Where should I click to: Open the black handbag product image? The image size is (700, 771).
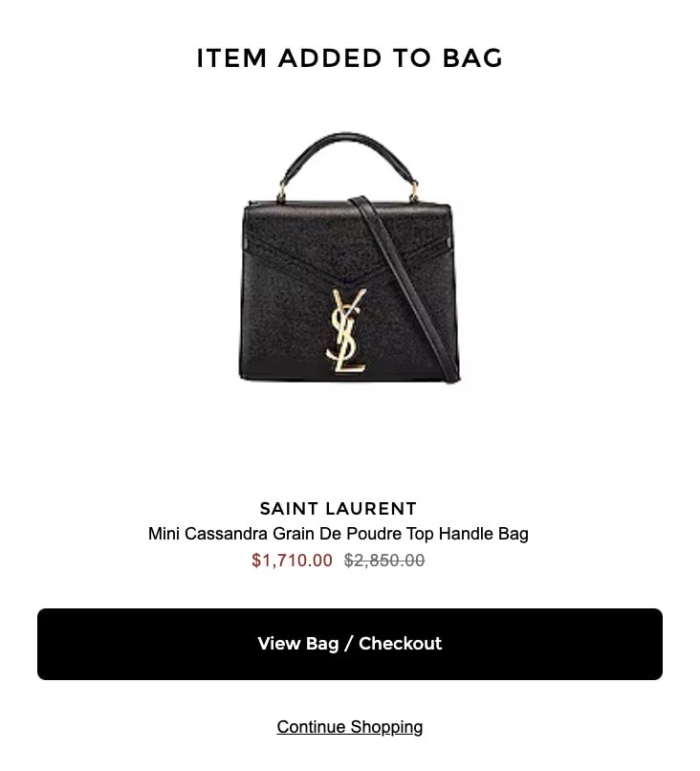tap(350, 257)
